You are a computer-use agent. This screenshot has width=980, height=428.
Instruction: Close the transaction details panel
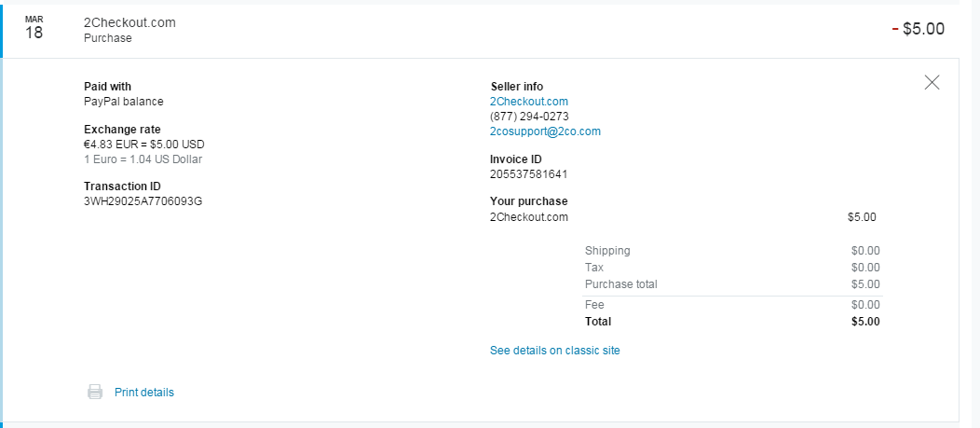[932, 82]
